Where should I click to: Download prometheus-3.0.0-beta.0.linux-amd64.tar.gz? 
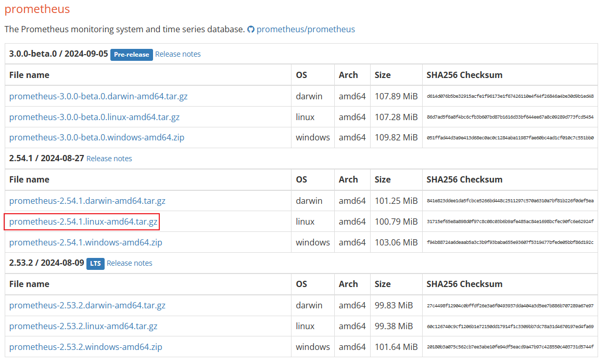[x=94, y=117]
